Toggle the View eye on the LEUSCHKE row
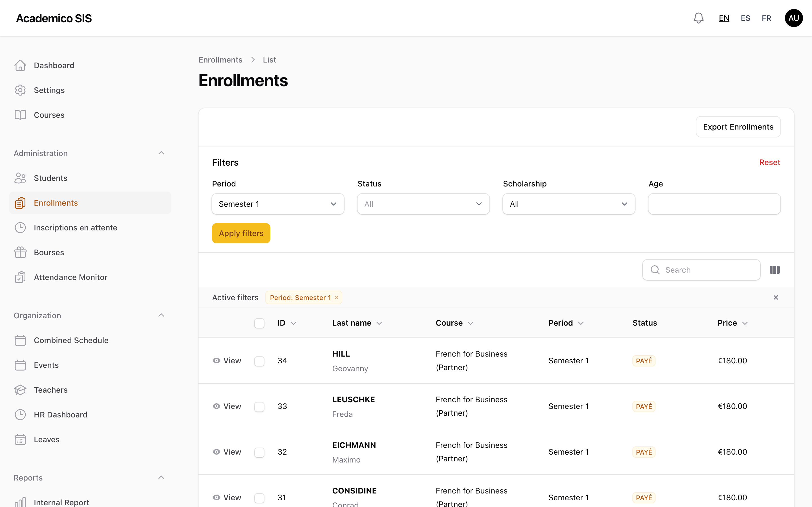This screenshot has height=507, width=812. coord(217,406)
